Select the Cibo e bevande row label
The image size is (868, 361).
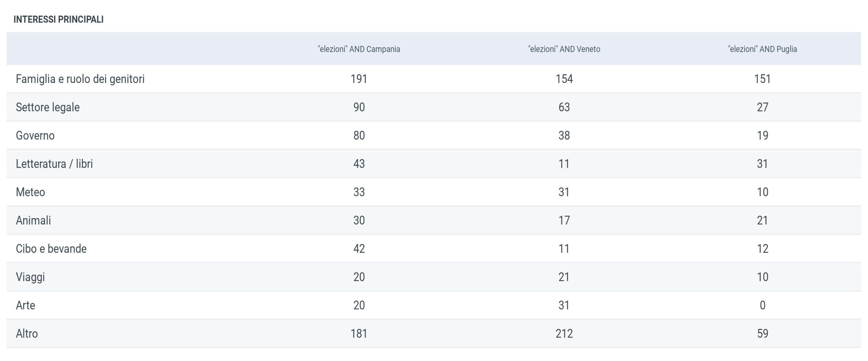[51, 249]
